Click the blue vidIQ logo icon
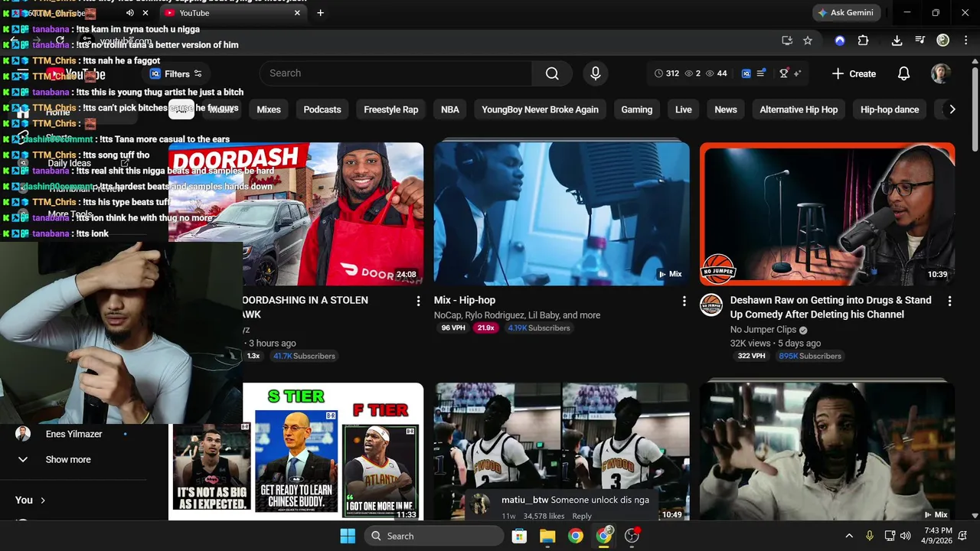The height and width of the screenshot is (551, 980). [x=746, y=73]
